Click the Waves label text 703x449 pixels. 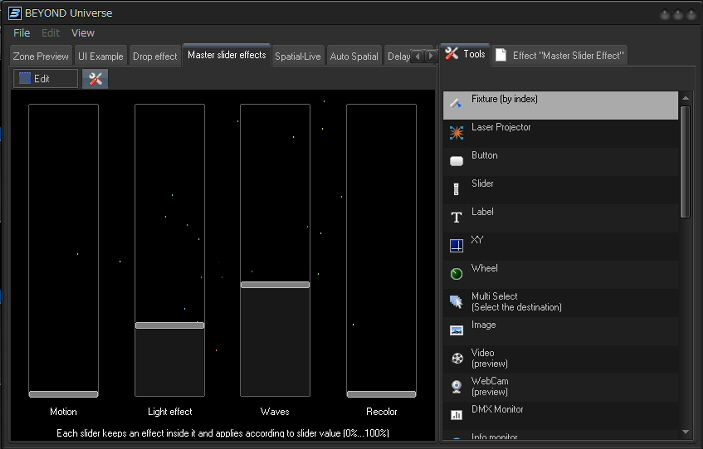coord(275,412)
